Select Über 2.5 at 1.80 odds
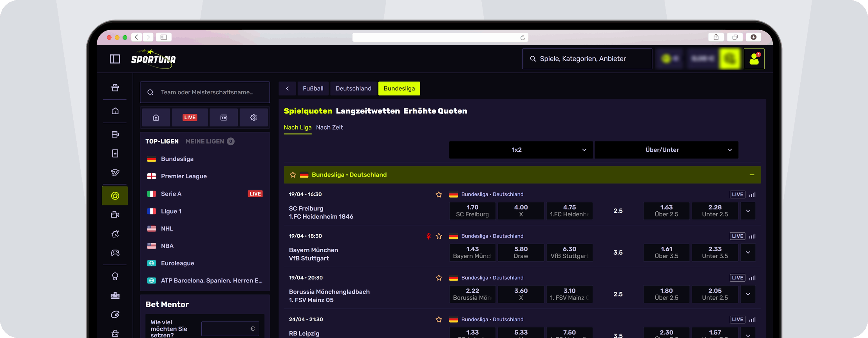 click(666, 294)
